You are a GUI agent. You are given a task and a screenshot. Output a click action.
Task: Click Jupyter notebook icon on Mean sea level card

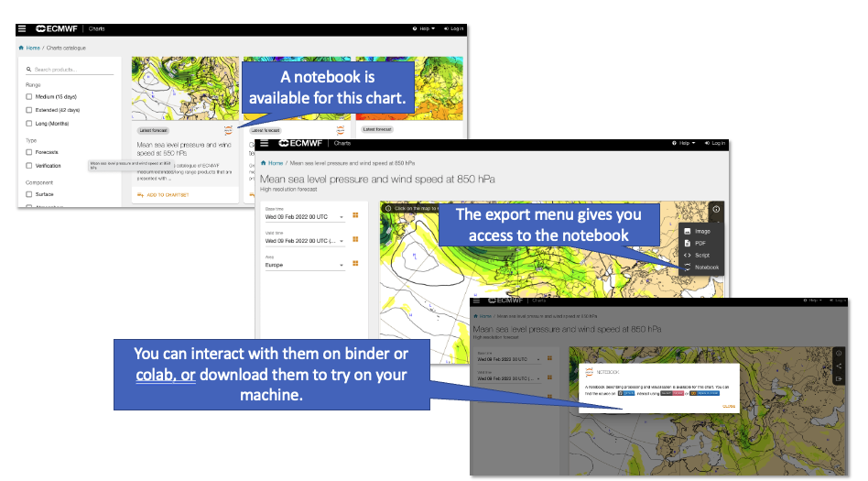[228, 130]
